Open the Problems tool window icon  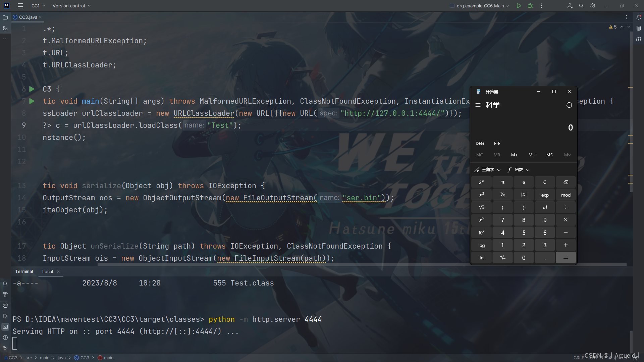pos(5,338)
